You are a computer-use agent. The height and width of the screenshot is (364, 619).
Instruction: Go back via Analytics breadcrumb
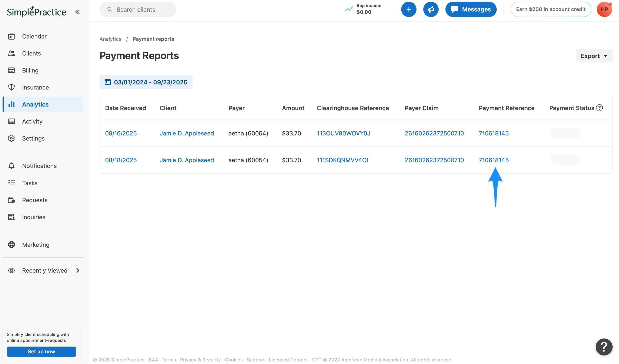pyautogui.click(x=110, y=39)
